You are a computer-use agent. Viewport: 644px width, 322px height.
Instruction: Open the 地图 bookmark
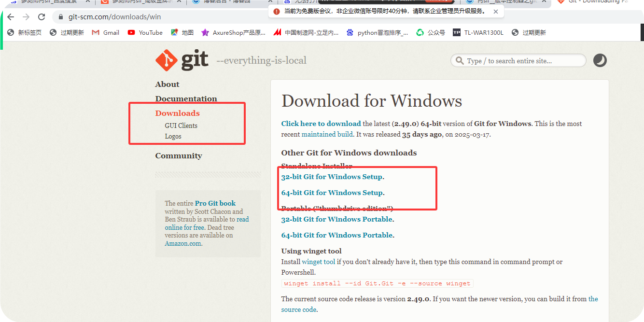click(x=182, y=33)
